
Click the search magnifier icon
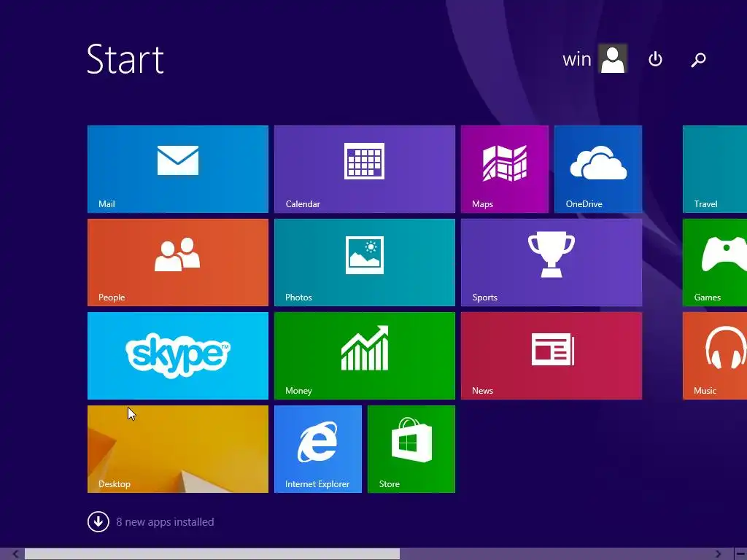click(698, 60)
